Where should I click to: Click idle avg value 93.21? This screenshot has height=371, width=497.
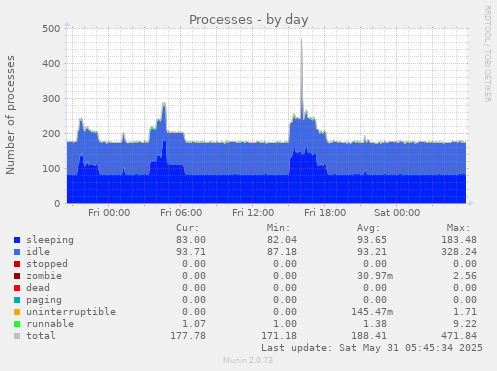372,252
